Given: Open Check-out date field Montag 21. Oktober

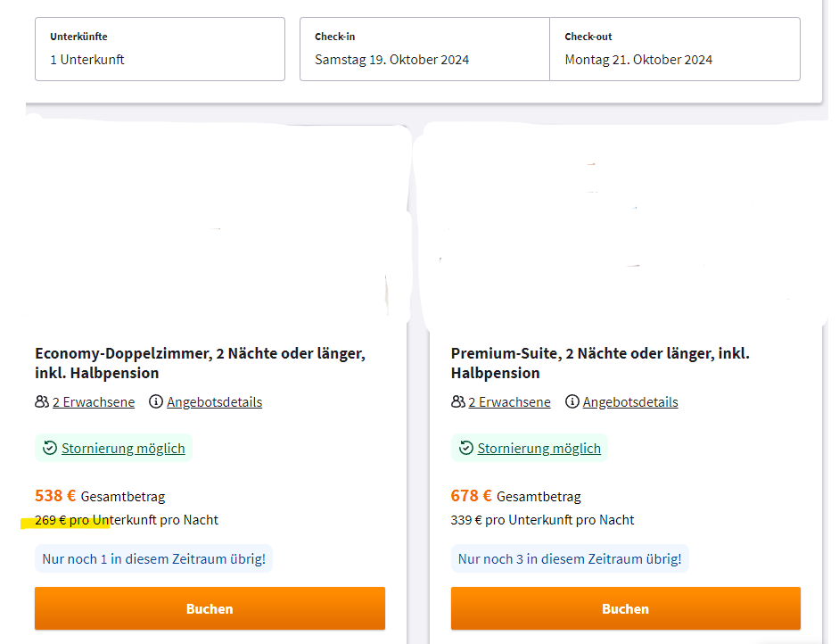Looking at the screenshot, I should pyautogui.click(x=675, y=49).
